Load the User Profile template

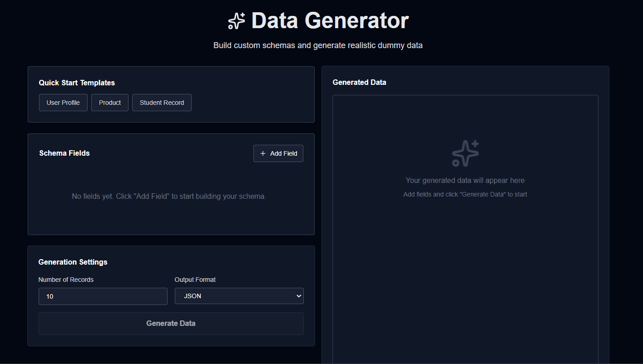pyautogui.click(x=63, y=103)
